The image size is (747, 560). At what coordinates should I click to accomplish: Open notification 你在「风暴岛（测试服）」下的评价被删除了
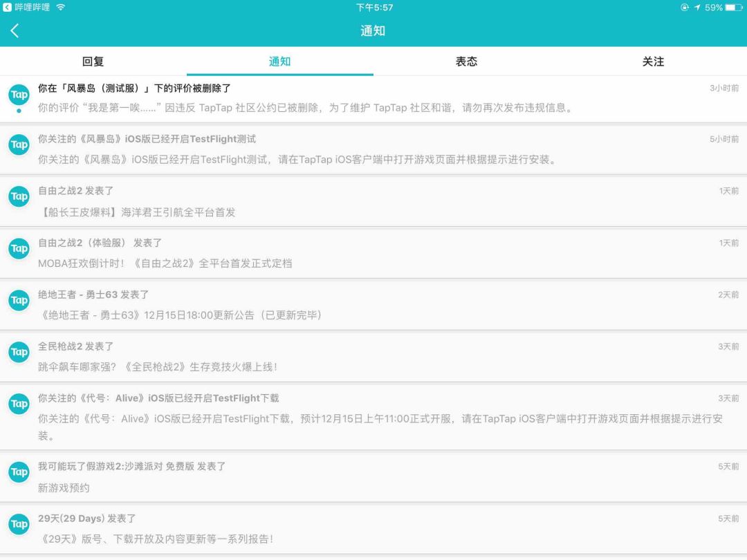pyautogui.click(x=134, y=88)
